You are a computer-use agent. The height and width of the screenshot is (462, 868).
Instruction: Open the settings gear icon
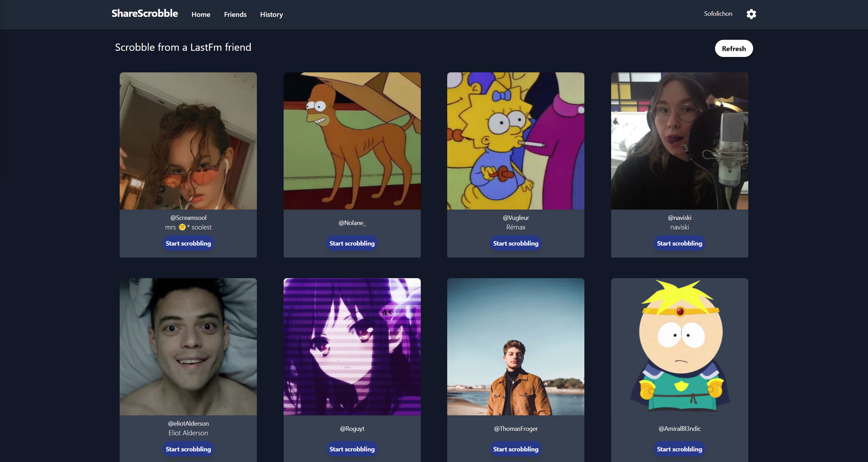[751, 14]
